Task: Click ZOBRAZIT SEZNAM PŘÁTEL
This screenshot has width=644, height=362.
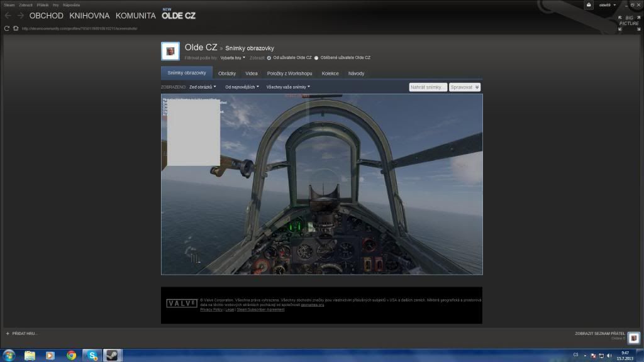Action: [x=599, y=334]
